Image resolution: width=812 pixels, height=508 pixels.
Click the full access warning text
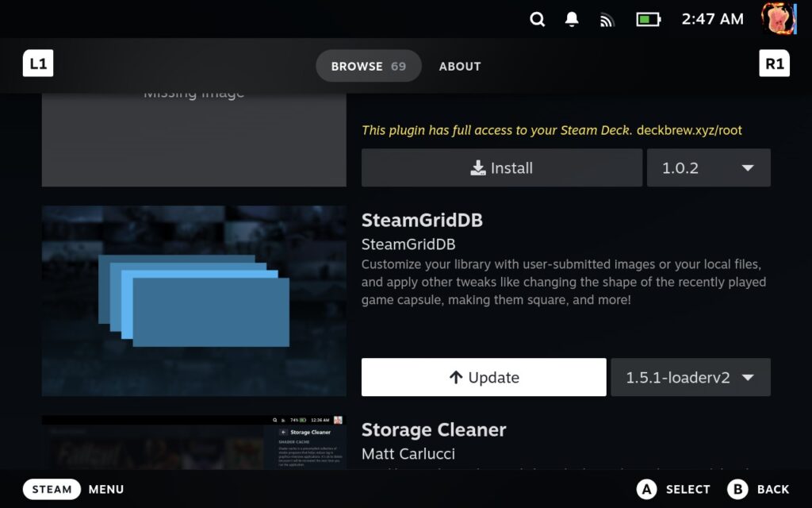496,130
